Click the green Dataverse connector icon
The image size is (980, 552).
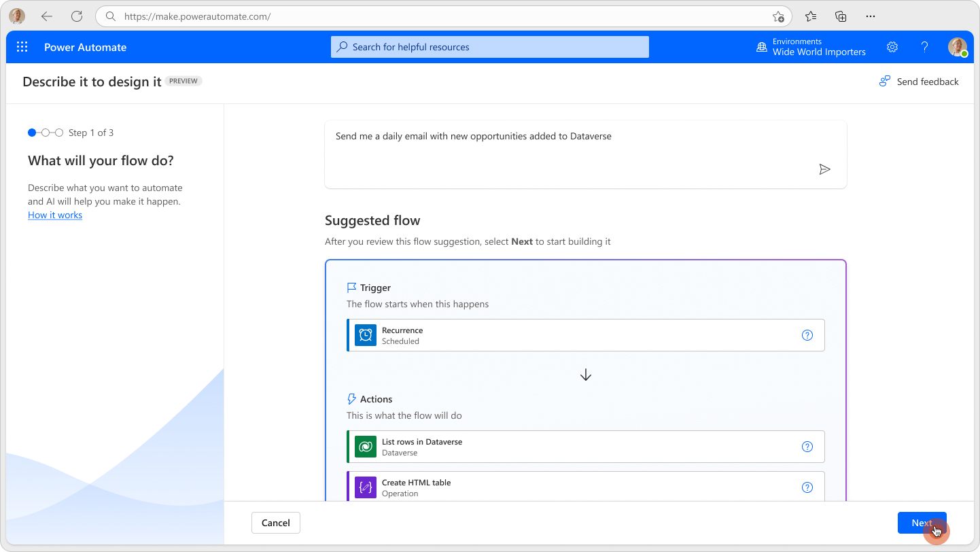click(366, 447)
